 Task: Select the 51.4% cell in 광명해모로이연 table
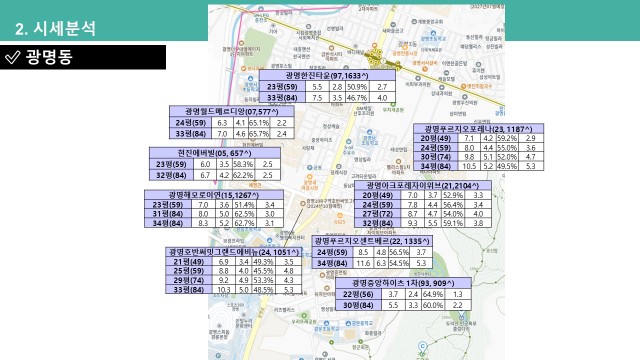pos(244,204)
